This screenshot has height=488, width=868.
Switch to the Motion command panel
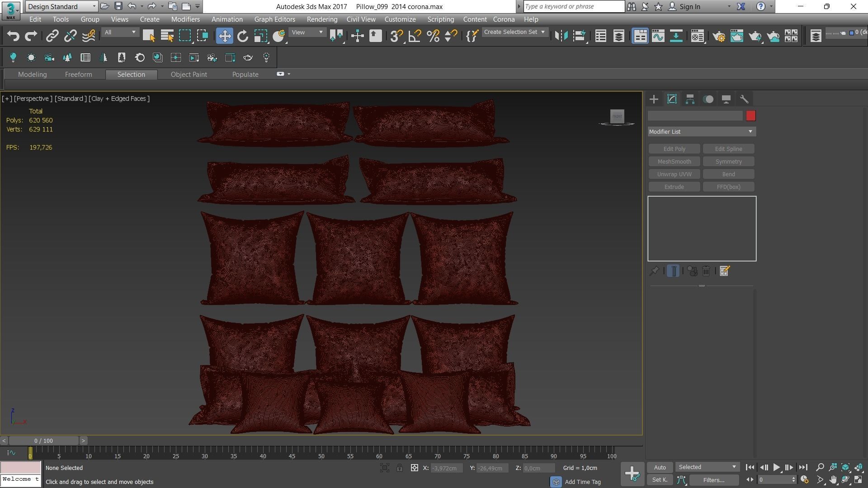(708, 99)
